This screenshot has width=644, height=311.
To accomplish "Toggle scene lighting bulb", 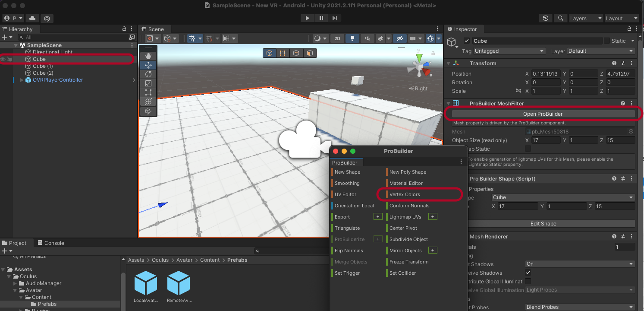I will [352, 38].
